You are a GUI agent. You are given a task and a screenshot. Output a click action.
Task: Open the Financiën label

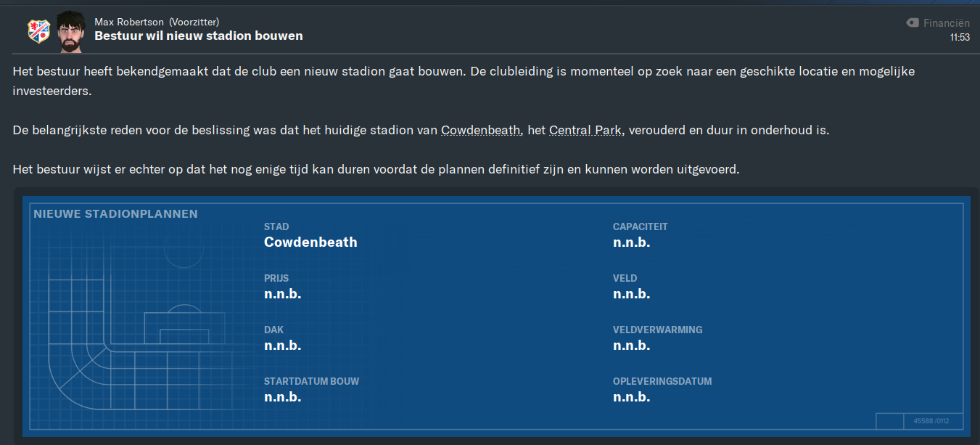[x=947, y=23]
